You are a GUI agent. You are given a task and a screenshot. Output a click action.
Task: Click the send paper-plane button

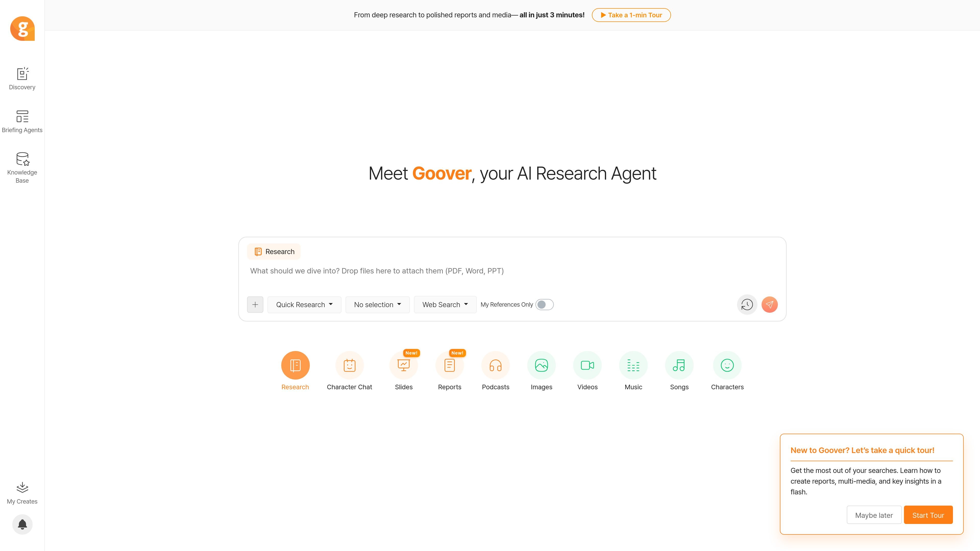(x=769, y=305)
